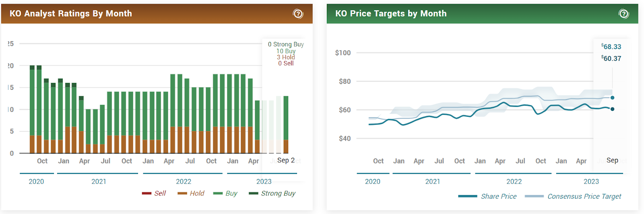The height and width of the screenshot is (214, 644).
Task: Click the '0 Strong Buy' tooltip text
Action: [x=286, y=44]
